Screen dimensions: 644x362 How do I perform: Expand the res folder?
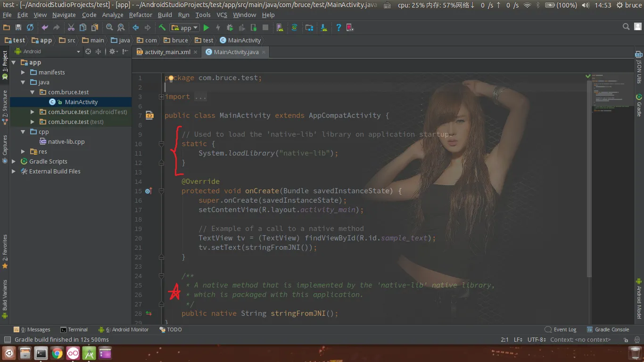click(23, 151)
